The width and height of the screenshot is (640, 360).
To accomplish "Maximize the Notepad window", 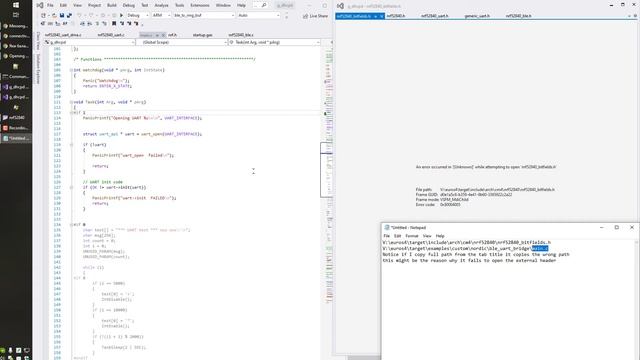I will (616, 227).
